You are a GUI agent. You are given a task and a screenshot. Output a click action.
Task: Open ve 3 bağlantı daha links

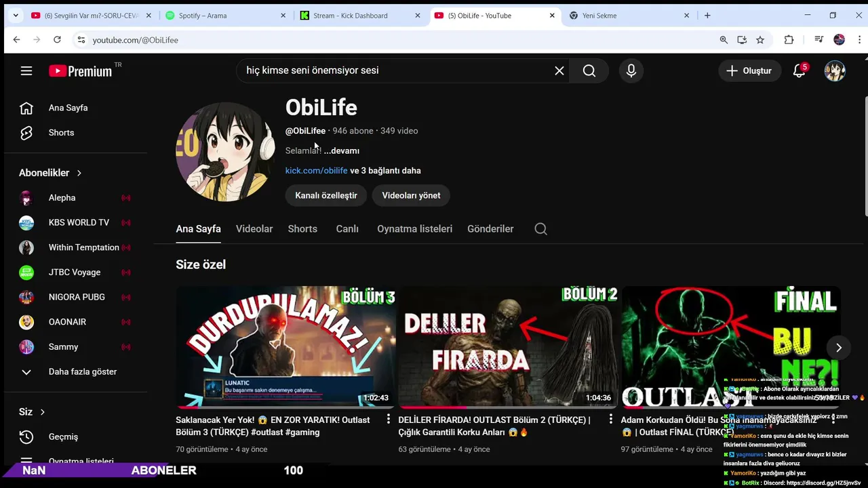click(385, 171)
